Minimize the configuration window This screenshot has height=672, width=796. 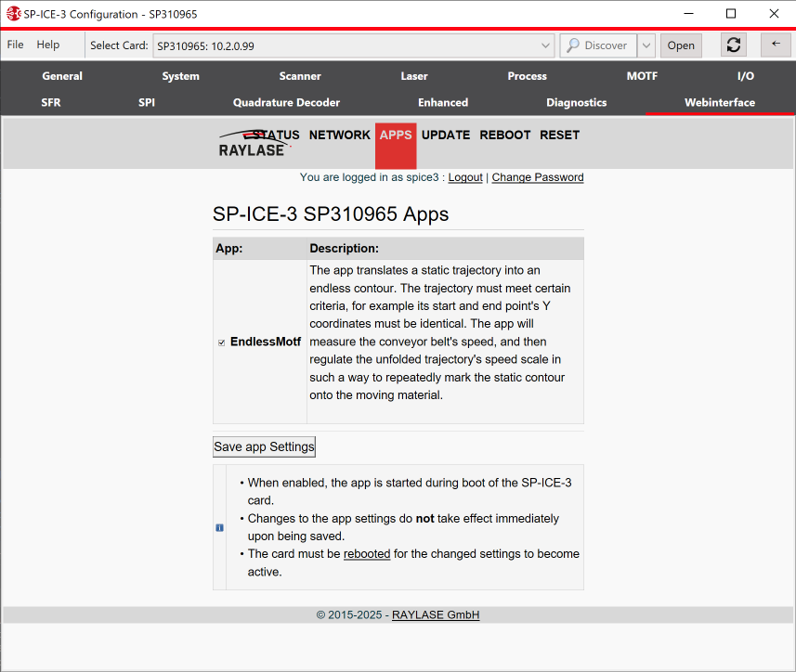[x=688, y=14]
